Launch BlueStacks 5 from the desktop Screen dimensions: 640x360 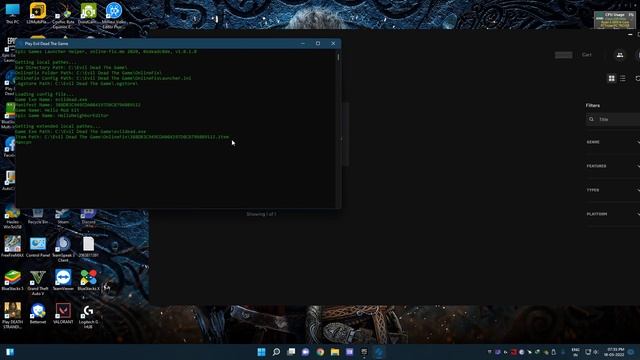coord(12,280)
